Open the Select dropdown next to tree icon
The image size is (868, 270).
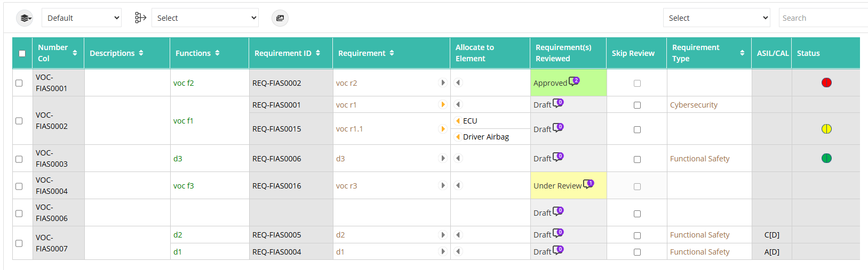(x=205, y=18)
